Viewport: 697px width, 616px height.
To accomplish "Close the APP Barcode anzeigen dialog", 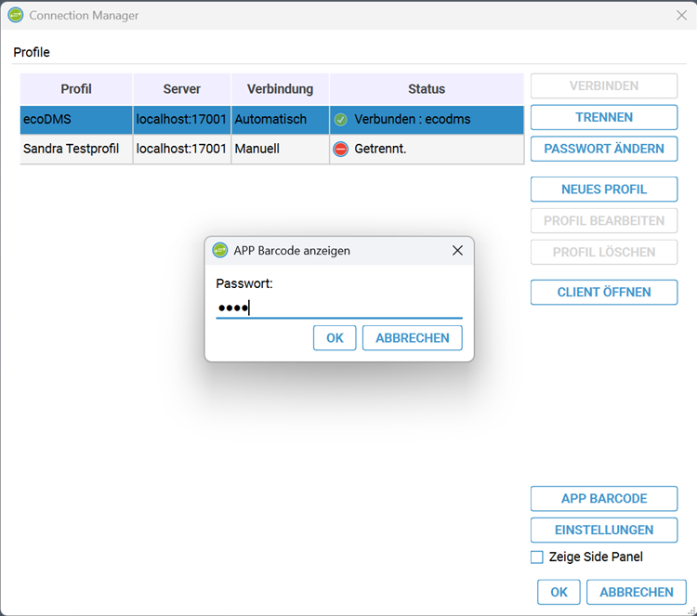I will click(x=457, y=251).
